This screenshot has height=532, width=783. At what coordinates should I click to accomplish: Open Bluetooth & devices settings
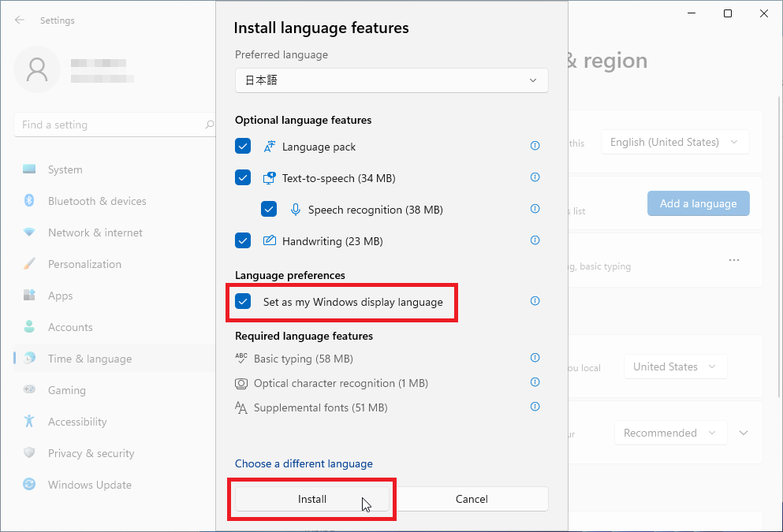pyautogui.click(x=114, y=201)
